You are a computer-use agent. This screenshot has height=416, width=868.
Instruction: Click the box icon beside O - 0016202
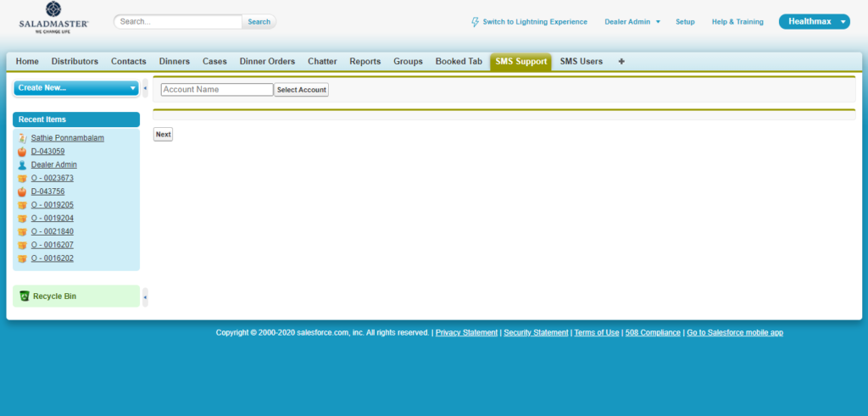click(22, 258)
